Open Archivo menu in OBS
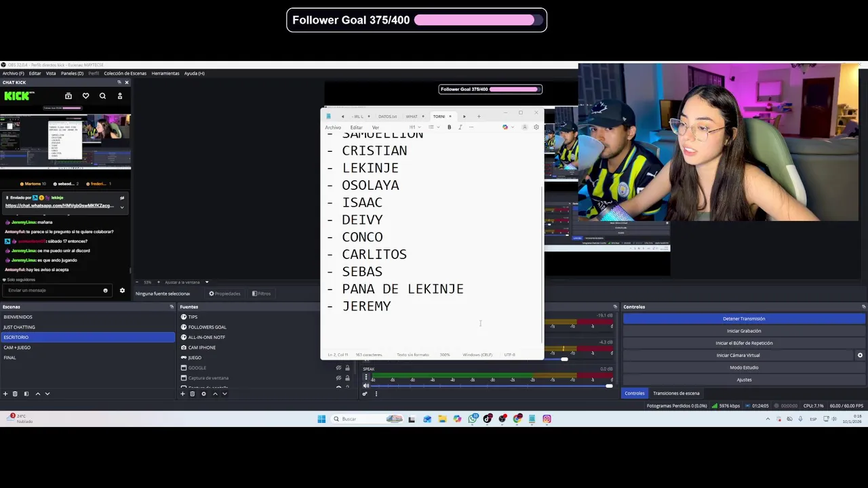Image resolution: width=868 pixels, height=488 pixels. pyautogui.click(x=13, y=73)
